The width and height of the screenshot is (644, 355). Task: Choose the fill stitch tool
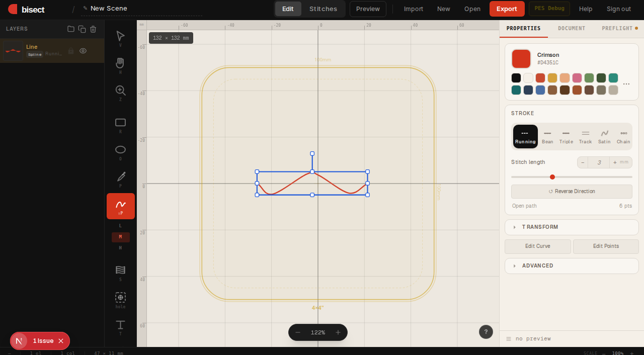(x=120, y=270)
